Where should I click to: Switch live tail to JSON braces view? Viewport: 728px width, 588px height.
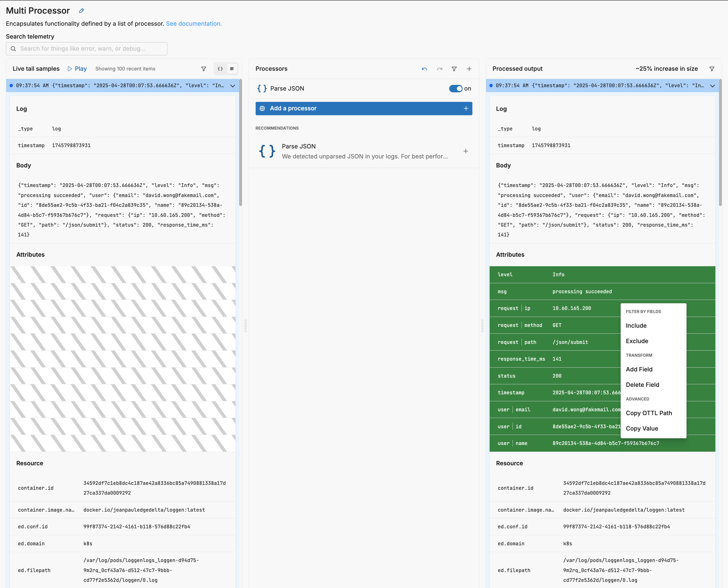point(220,69)
